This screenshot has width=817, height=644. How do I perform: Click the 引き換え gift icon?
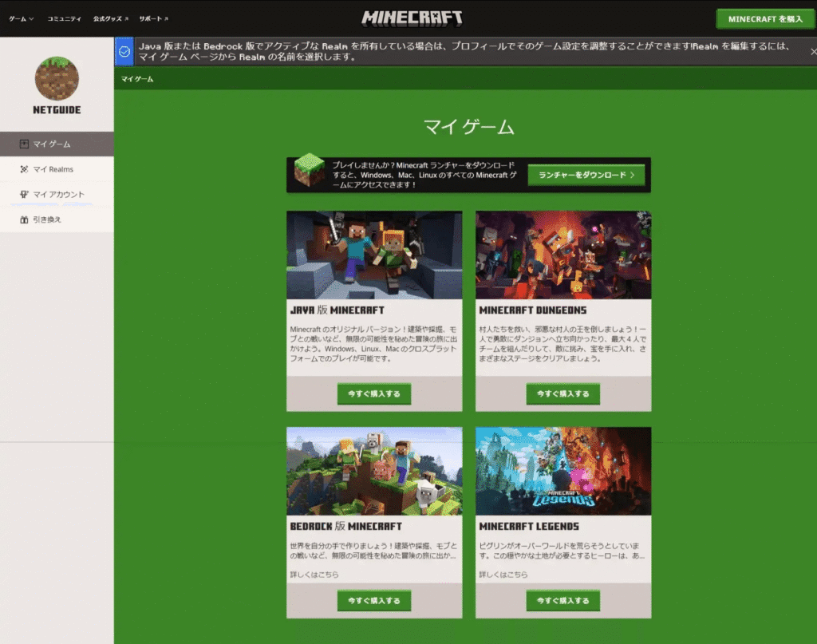pyautogui.click(x=24, y=219)
